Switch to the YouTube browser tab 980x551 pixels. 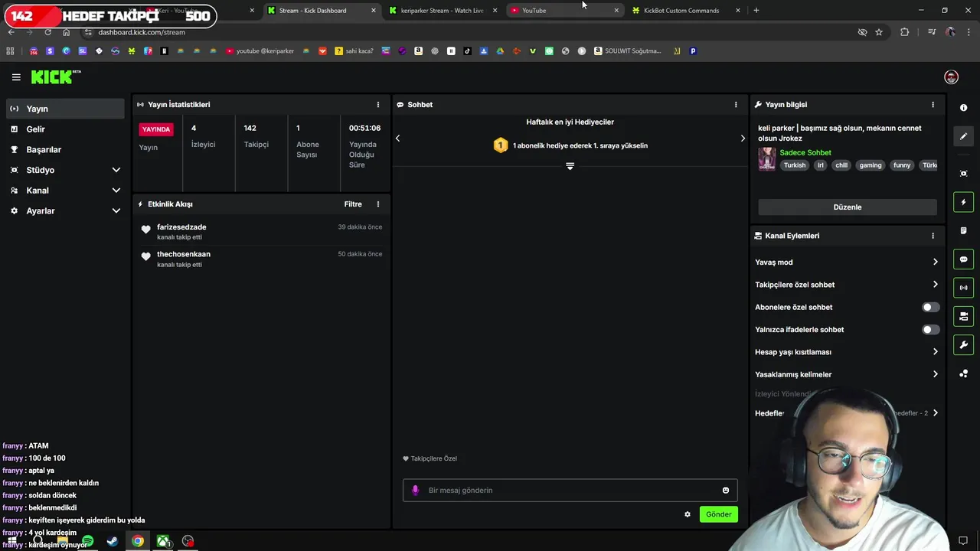coord(565,11)
